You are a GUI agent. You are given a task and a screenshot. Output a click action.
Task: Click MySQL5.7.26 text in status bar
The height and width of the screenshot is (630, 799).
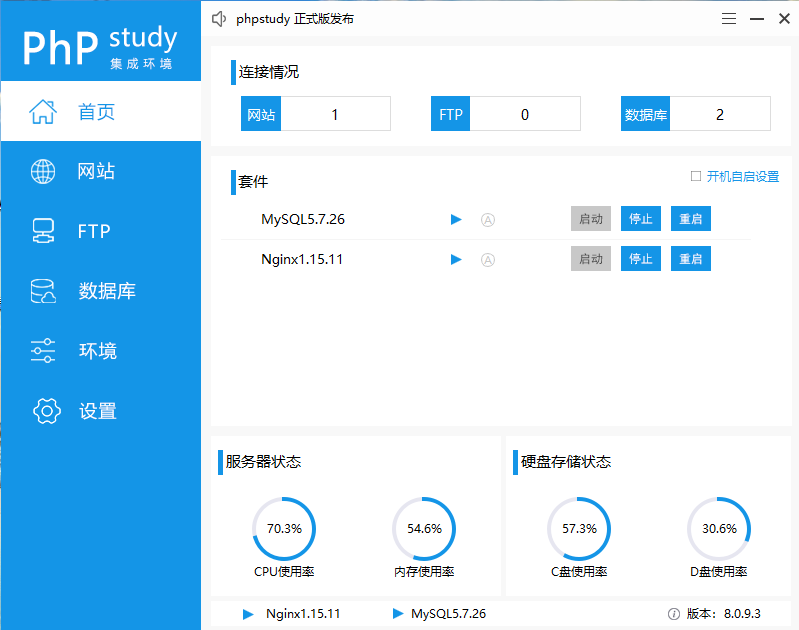point(448,614)
